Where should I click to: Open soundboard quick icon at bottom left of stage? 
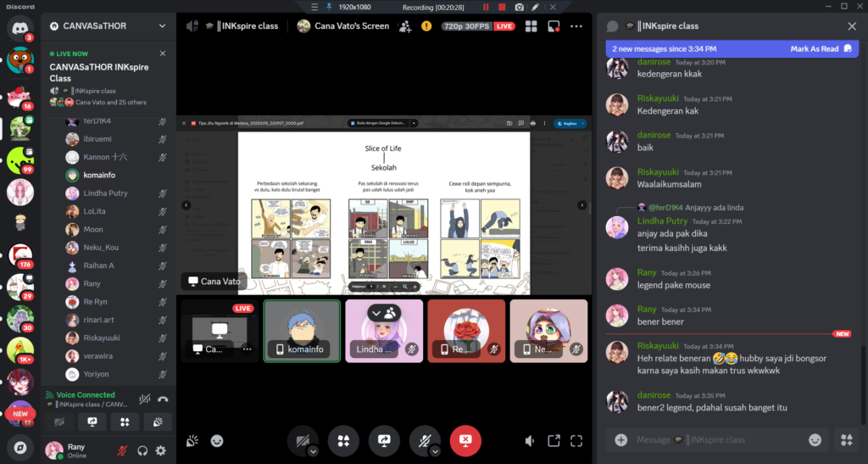pos(192,441)
